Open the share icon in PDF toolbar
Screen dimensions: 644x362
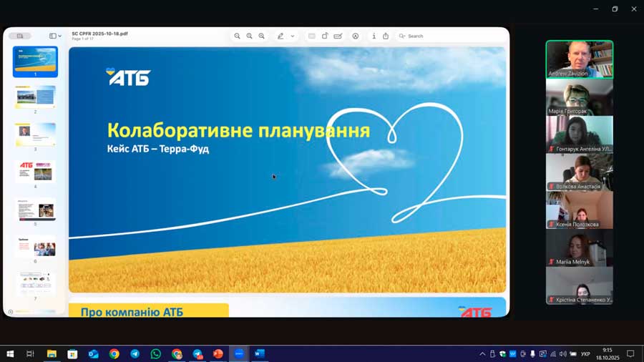coord(386,36)
